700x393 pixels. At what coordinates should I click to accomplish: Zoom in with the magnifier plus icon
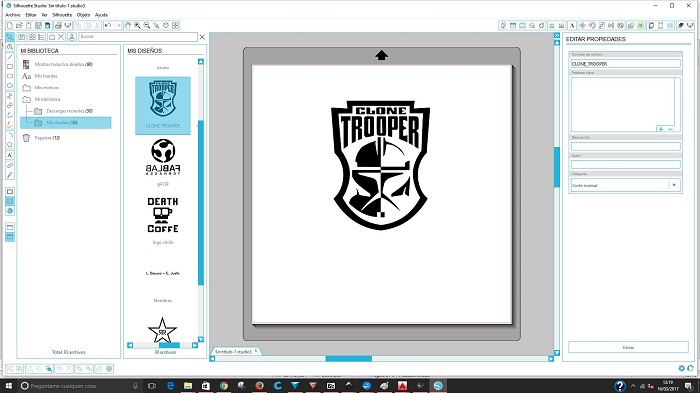click(x=137, y=25)
